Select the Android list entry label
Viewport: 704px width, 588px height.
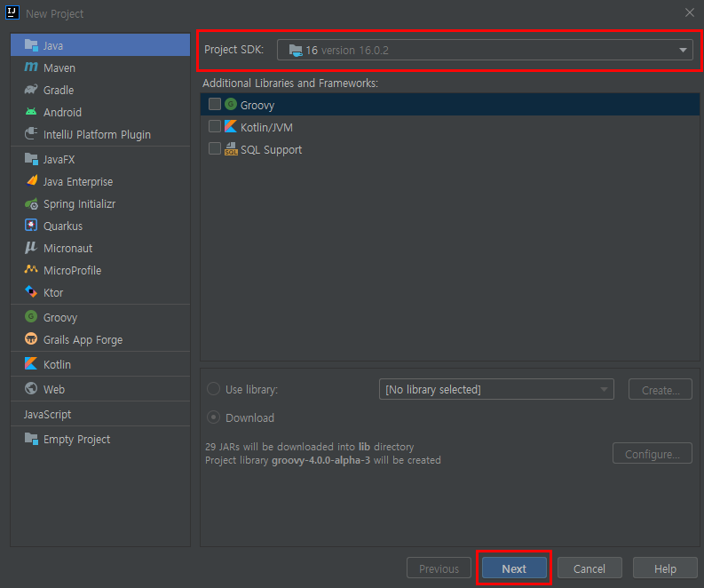point(62,112)
